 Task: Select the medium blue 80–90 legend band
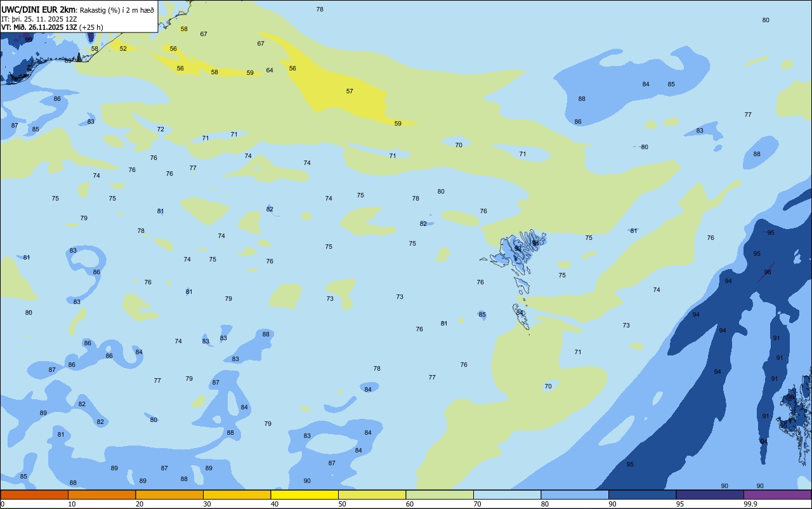click(x=575, y=494)
